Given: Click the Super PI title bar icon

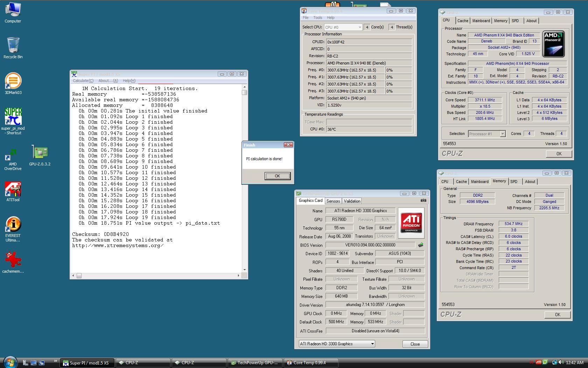Looking at the screenshot, I should tap(74, 74).
